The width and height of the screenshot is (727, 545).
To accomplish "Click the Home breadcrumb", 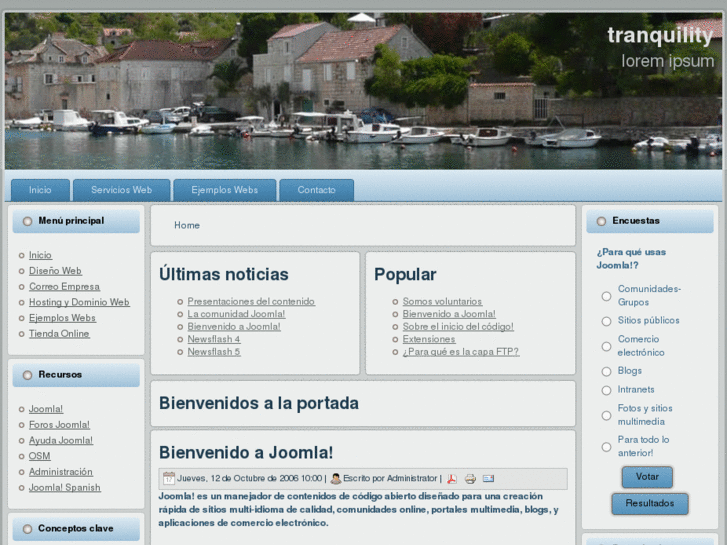I will click(x=187, y=225).
